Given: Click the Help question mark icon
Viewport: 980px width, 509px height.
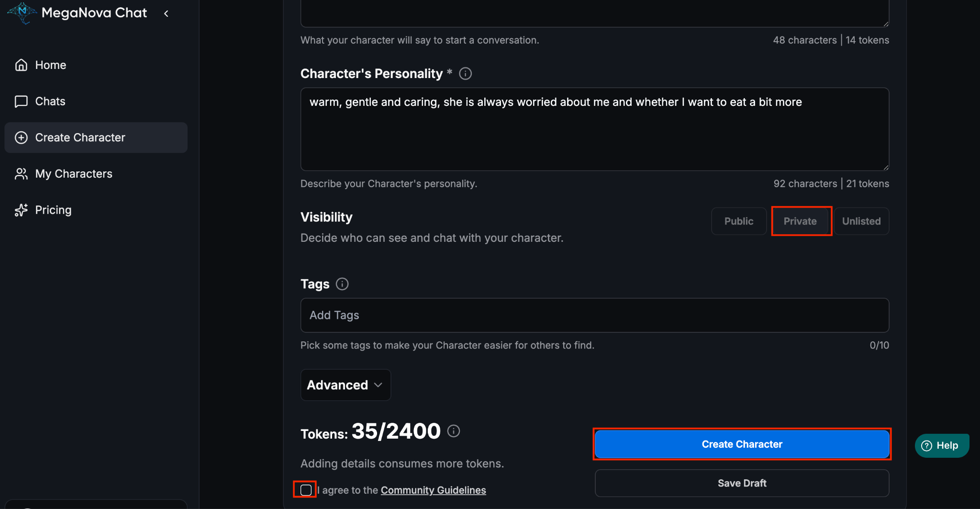Looking at the screenshot, I should (927, 446).
